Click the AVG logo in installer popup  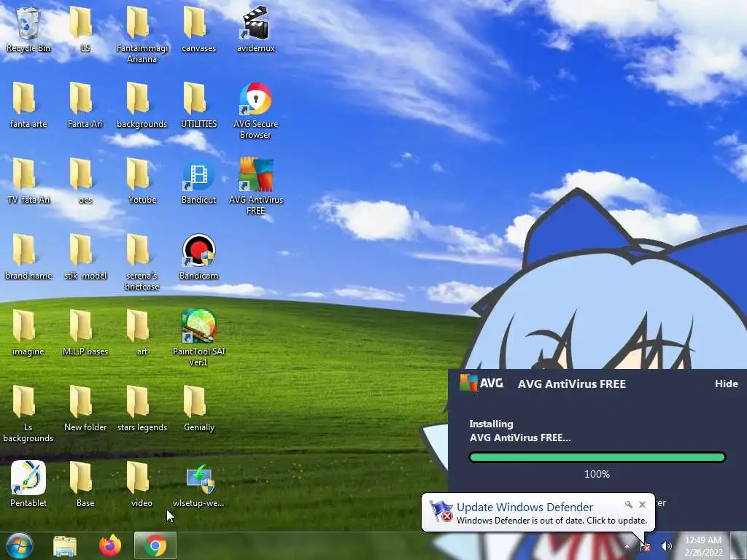click(481, 383)
